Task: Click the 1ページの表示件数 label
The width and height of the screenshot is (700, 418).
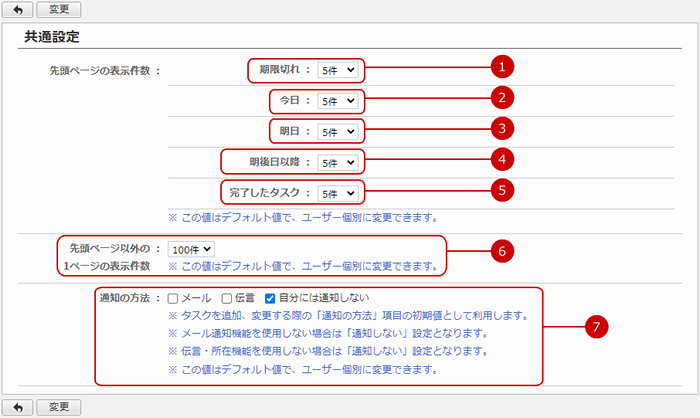Action: pos(107,266)
